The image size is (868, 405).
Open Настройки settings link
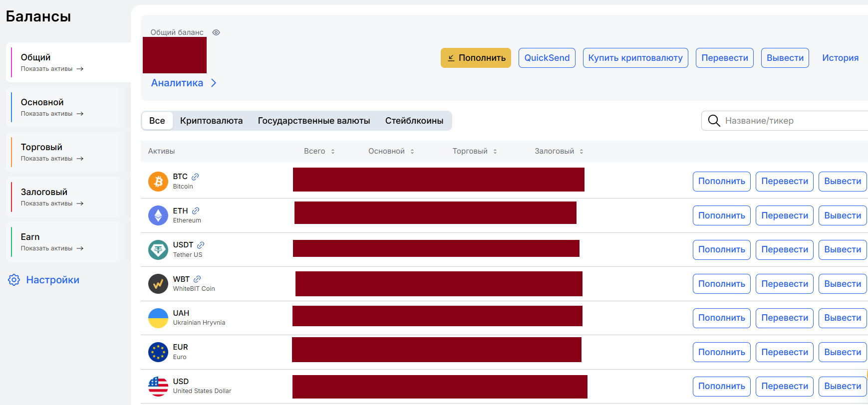pos(53,280)
